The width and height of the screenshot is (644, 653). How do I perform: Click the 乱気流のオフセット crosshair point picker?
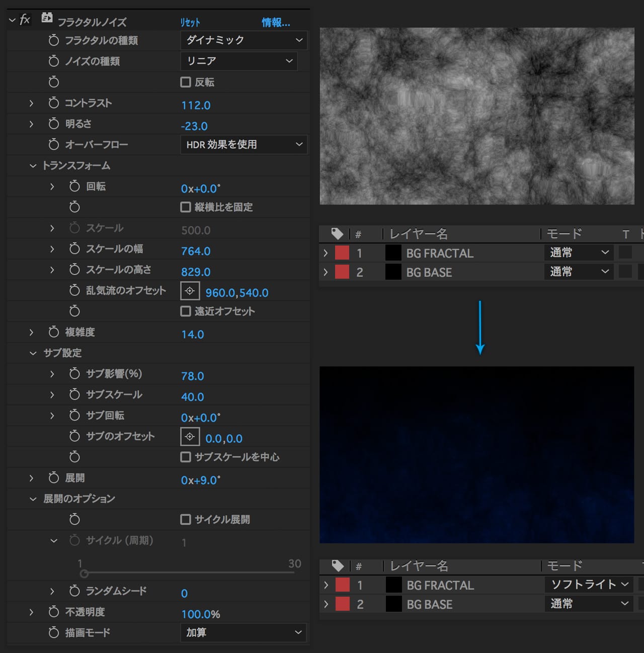tap(190, 291)
